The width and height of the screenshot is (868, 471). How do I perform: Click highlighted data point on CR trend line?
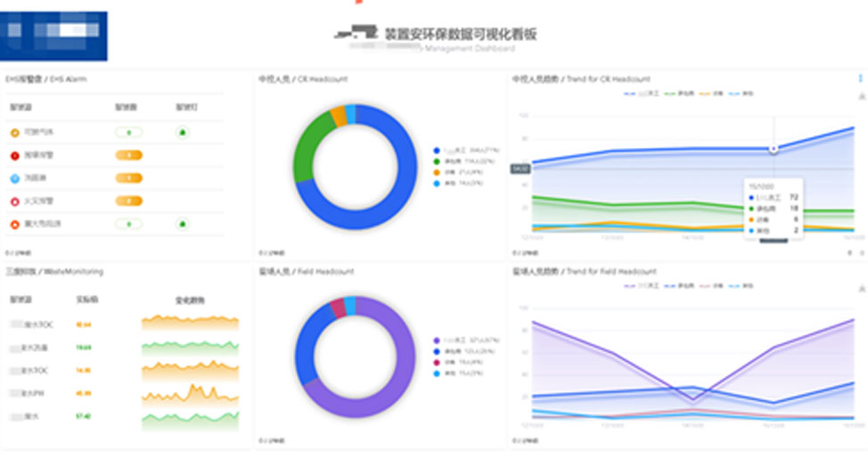(x=773, y=149)
